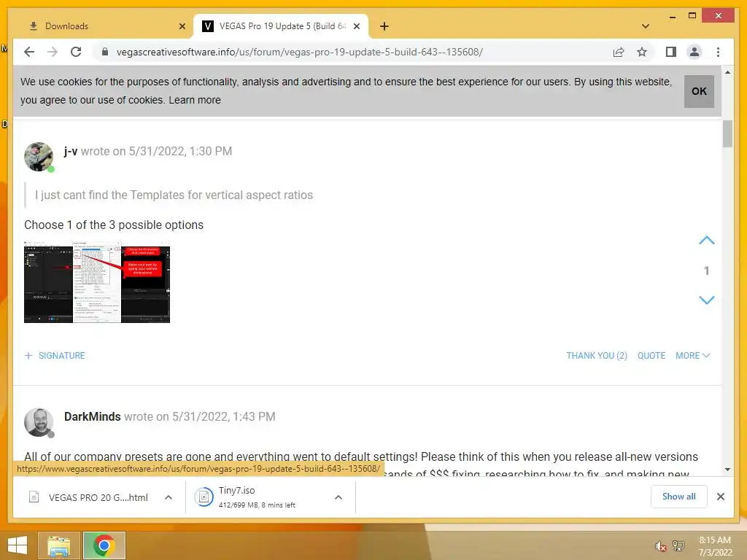Expand options for the VEGAS PRO 20 html download
747x560 pixels.
tap(169, 497)
